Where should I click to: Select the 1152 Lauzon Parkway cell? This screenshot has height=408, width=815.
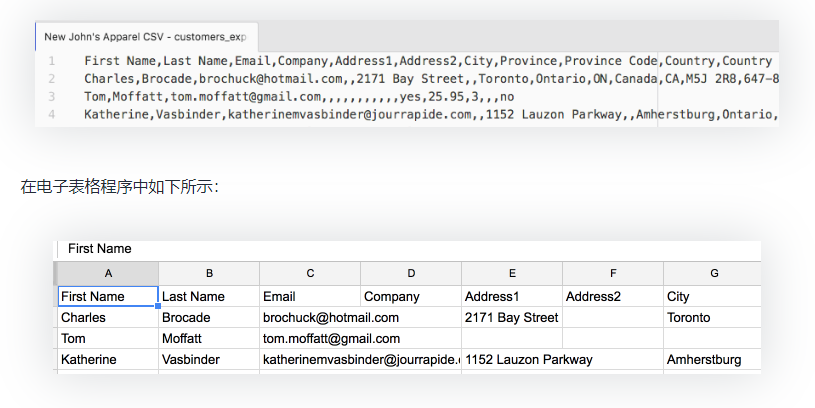click(x=528, y=360)
